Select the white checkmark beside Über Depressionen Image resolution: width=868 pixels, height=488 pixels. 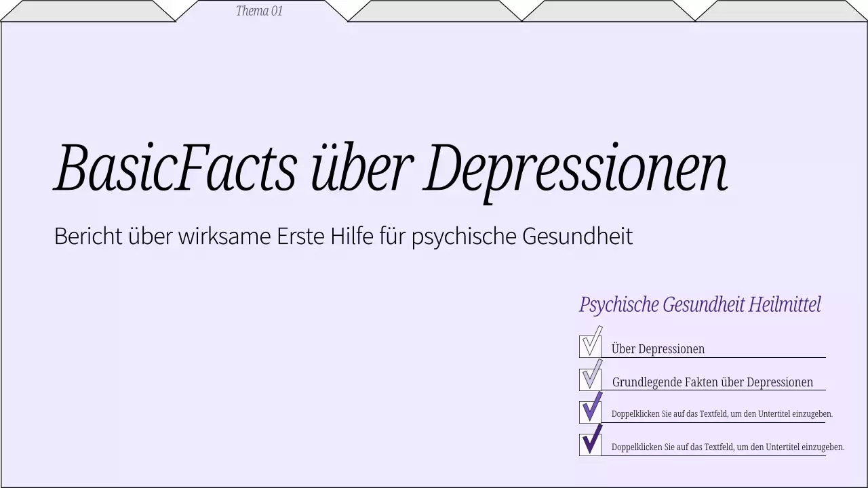click(591, 343)
